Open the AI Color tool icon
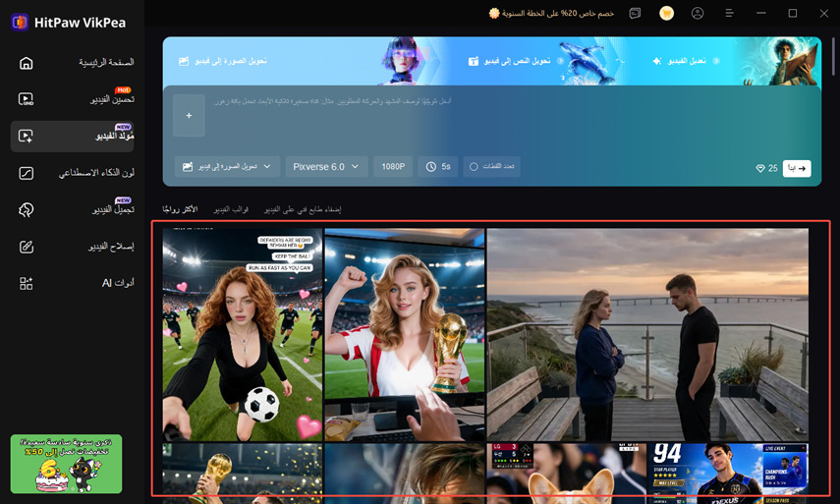This screenshot has height=504, width=840. pos(26,173)
